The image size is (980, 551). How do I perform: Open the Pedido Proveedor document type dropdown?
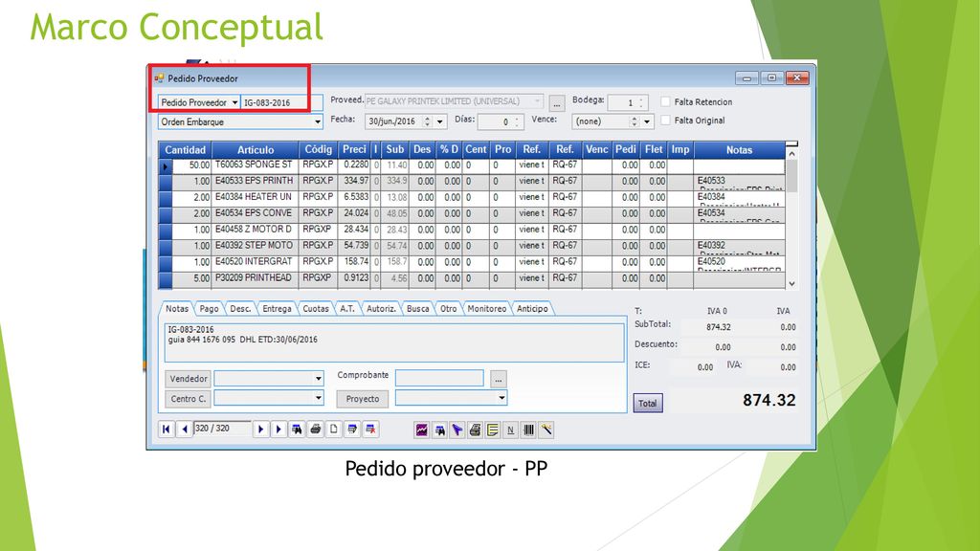coord(234,102)
